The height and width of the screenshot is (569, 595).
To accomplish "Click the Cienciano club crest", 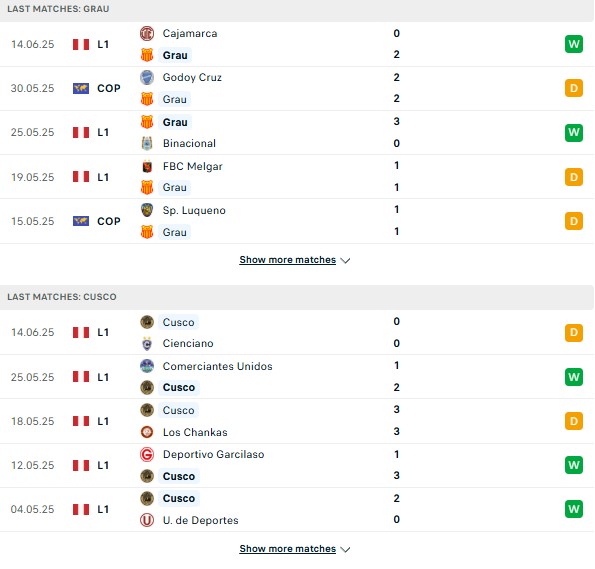I will [147, 344].
